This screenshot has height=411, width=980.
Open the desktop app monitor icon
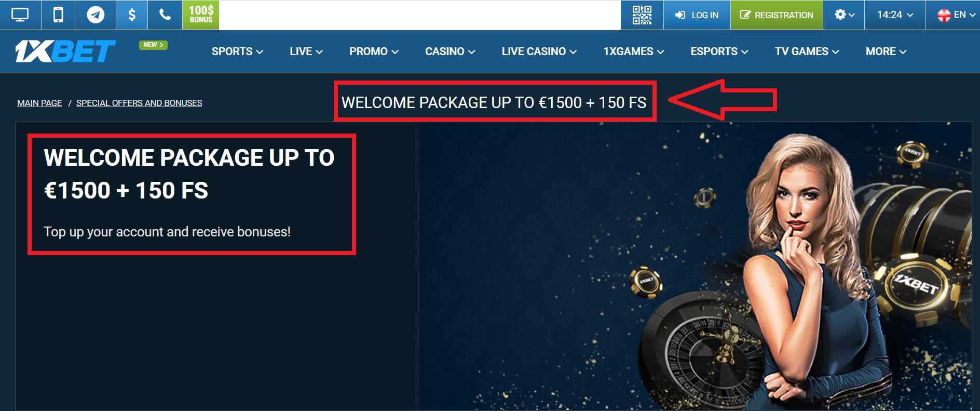coord(20,15)
